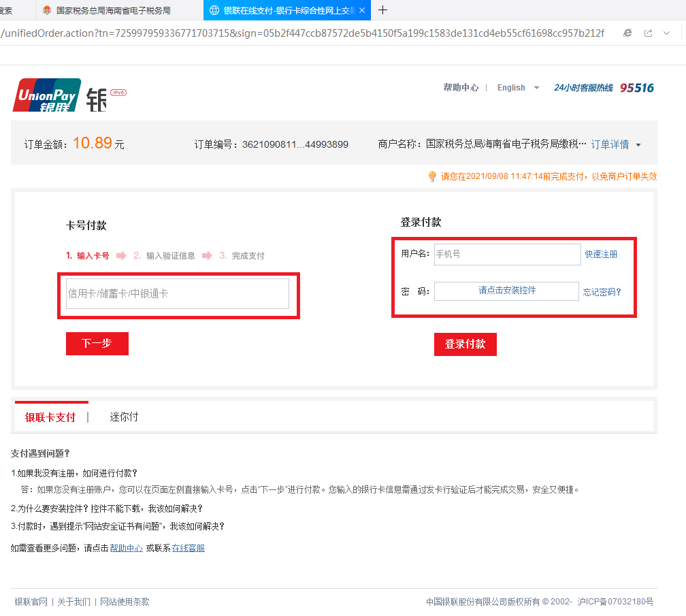Open FAQ 2 为什么要安装控件
The image size is (686, 616).
click(x=108, y=508)
